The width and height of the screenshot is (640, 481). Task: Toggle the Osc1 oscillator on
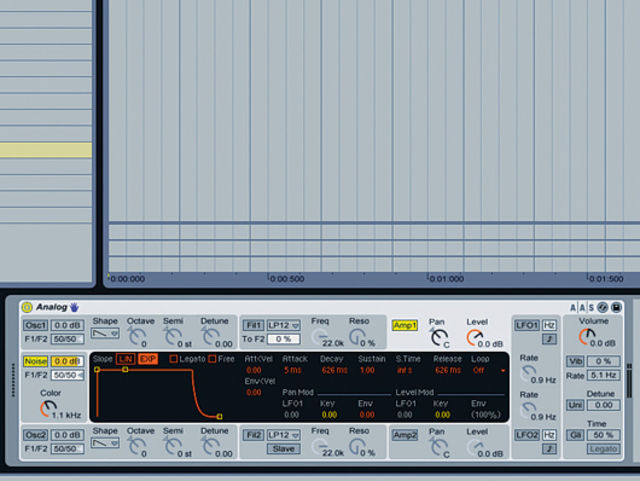[x=36, y=325]
